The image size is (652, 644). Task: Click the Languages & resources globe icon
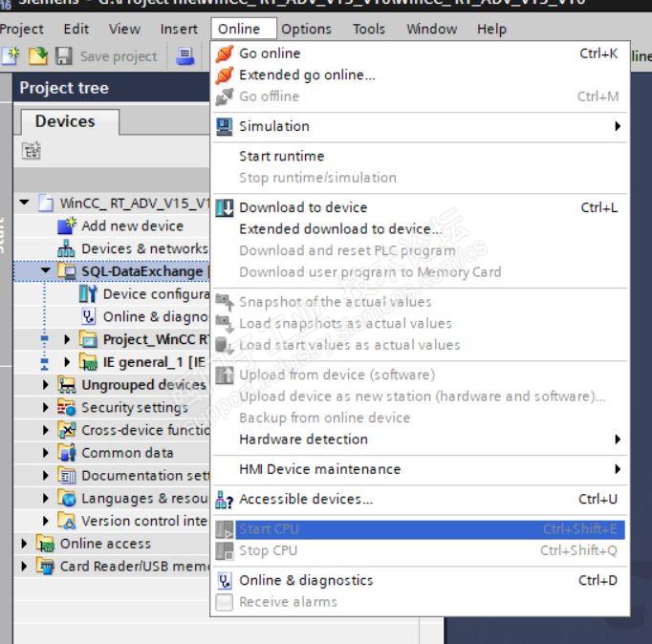67,498
